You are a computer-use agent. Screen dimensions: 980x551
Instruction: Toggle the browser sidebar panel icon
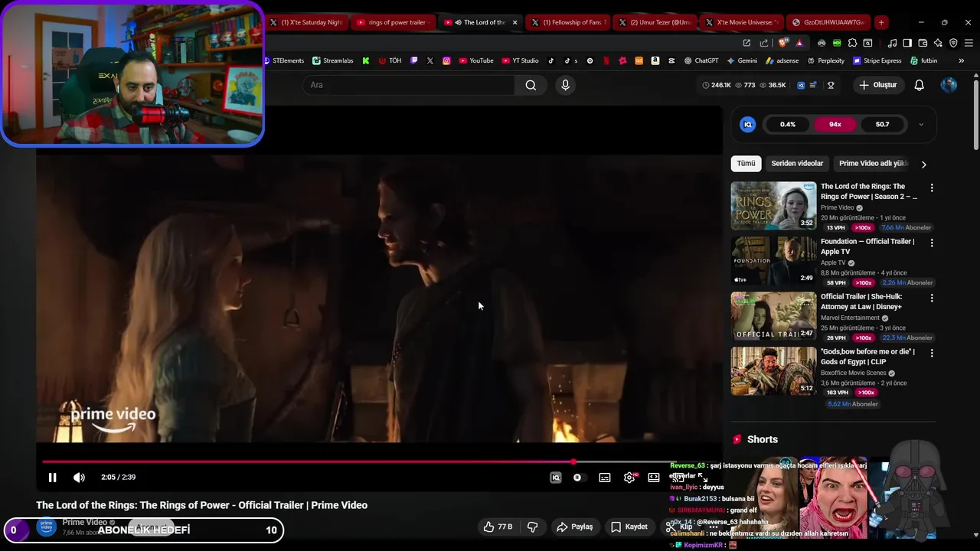pos(907,43)
